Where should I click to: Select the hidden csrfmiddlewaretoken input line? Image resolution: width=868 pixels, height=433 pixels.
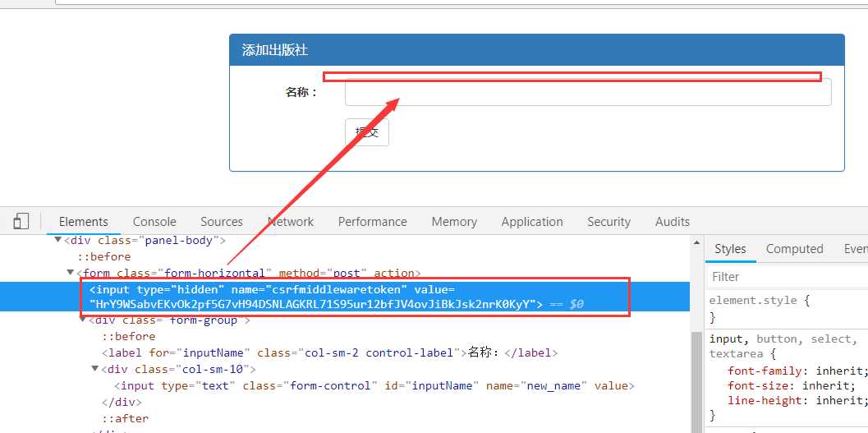344,297
